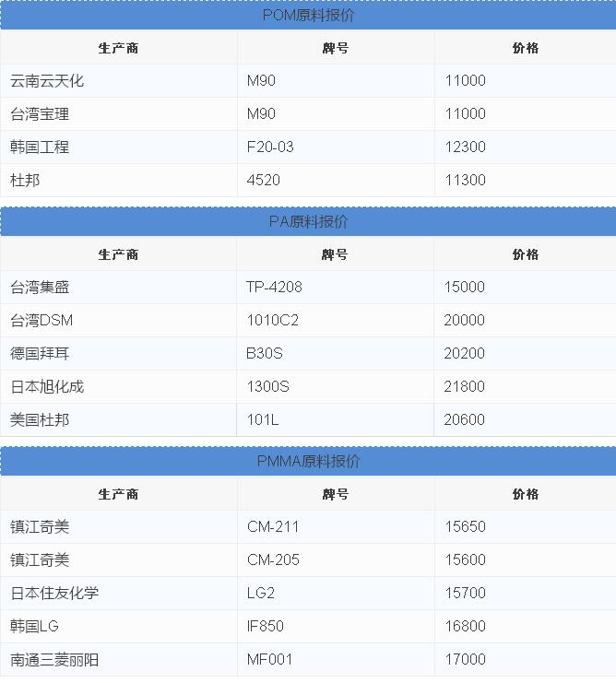Select the 德国拜耳 manufacturer cell
The width and height of the screenshot is (616, 683).
(118, 353)
